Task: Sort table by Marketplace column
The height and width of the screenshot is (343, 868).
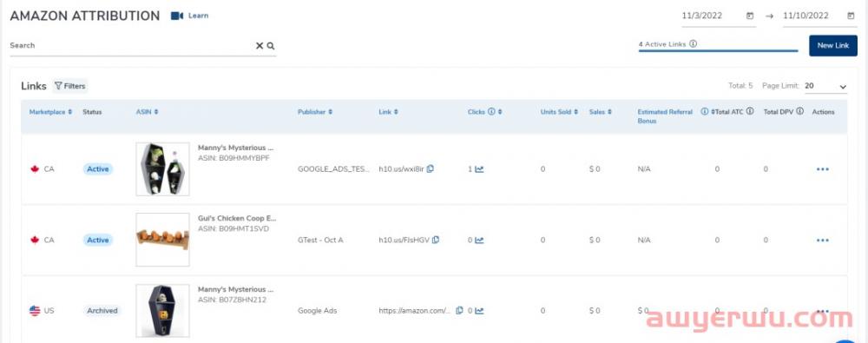Action: tap(50, 112)
